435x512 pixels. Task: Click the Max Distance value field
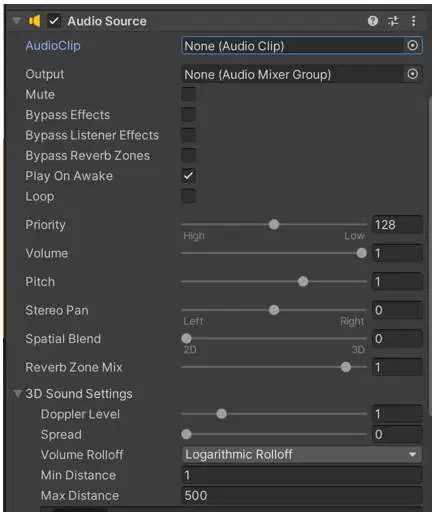coord(302,495)
